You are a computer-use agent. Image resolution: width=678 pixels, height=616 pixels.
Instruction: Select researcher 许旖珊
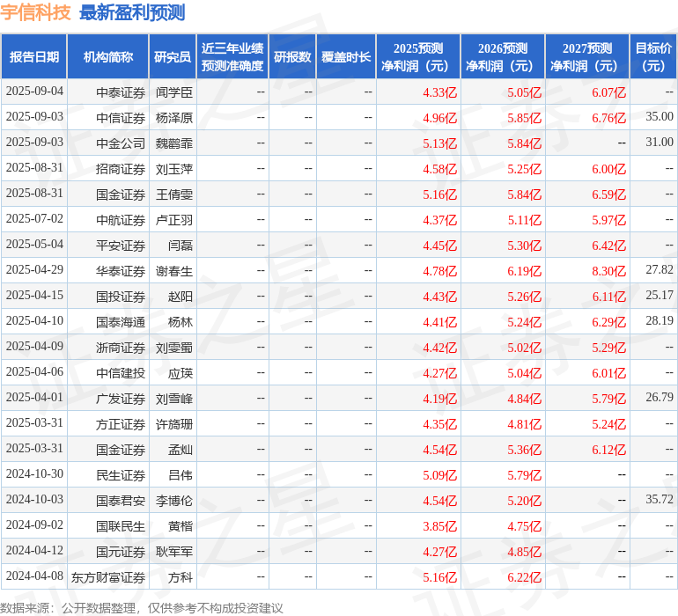[x=174, y=423]
